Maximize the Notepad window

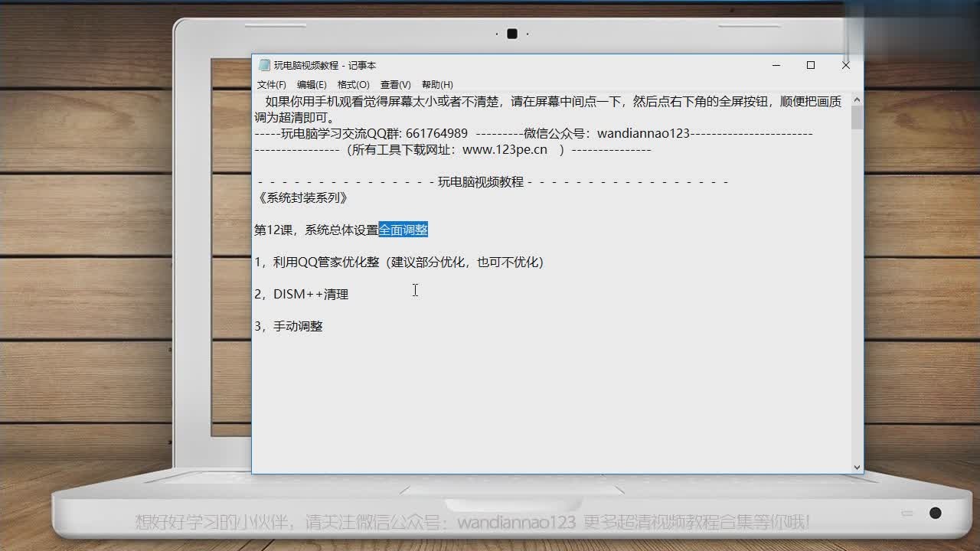tap(811, 66)
